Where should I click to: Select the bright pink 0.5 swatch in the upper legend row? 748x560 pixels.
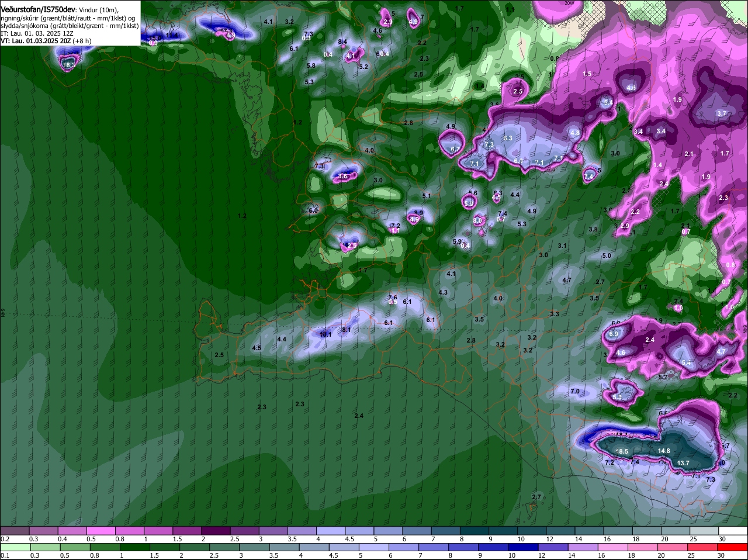(102, 531)
